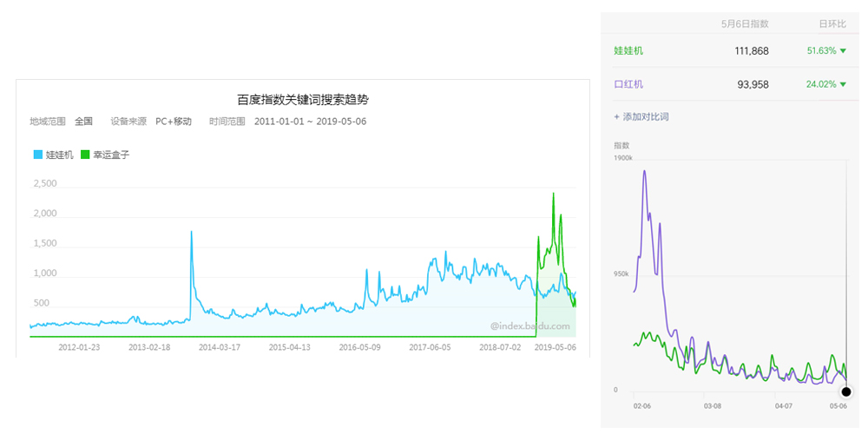
Task: Toggle the 娃娃机 series legend label
Action: click(59, 155)
